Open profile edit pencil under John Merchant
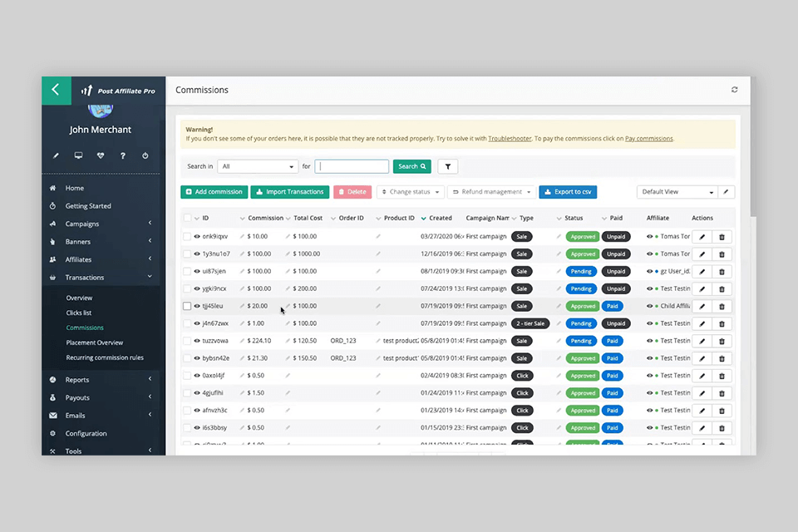Screen dimensions: 798x532 click(56, 155)
